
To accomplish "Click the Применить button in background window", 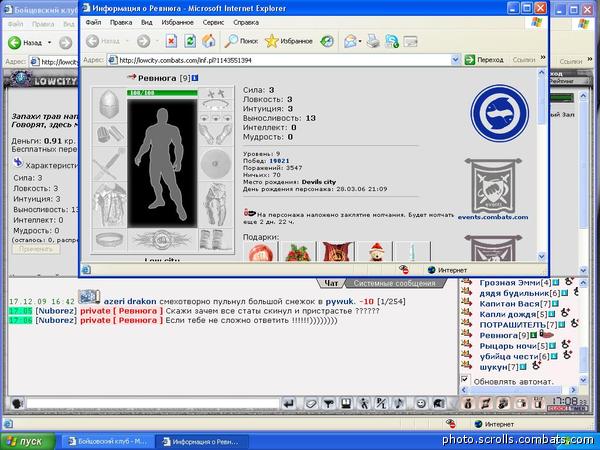I will [36, 249].
